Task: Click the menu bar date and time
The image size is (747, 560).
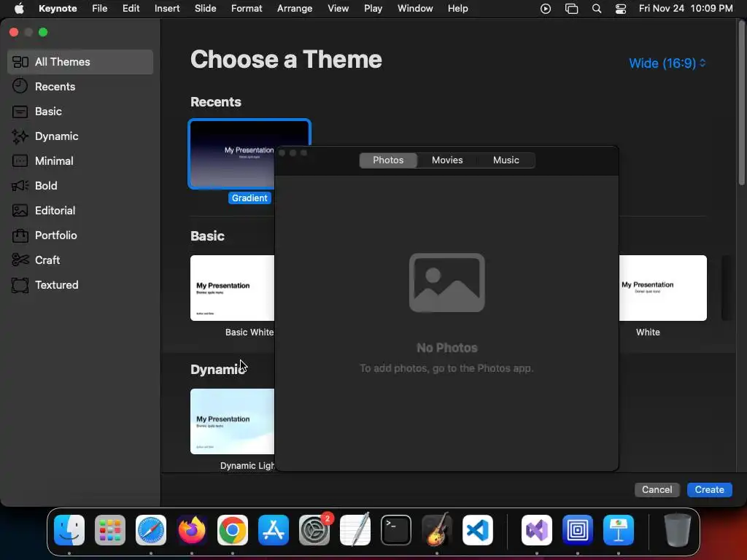Action: click(686, 9)
